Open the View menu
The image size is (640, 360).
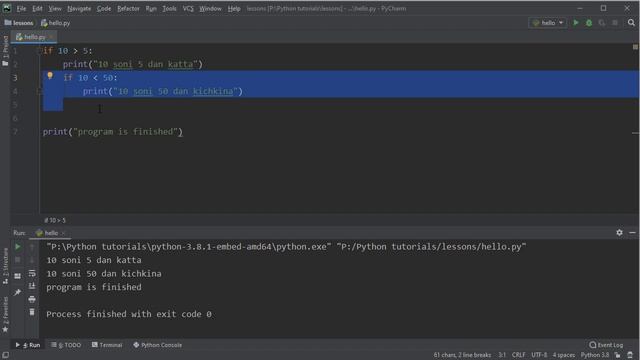55,8
